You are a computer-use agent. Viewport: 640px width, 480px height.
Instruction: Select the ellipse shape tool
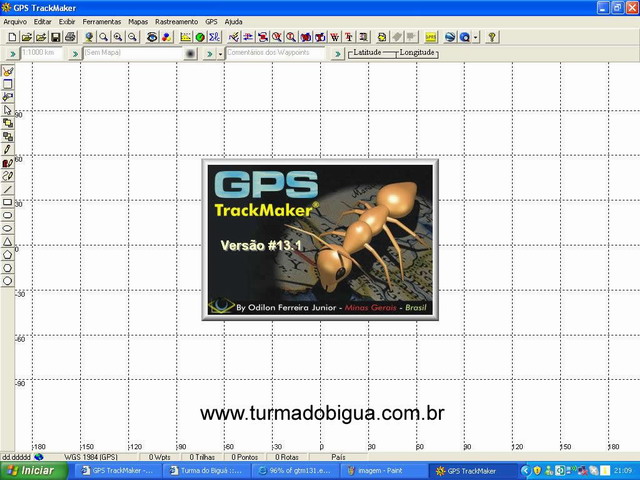(7, 228)
